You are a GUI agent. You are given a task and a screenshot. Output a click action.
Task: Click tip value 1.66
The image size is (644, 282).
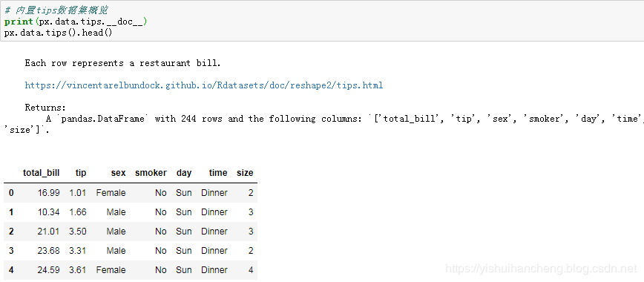tap(78, 212)
